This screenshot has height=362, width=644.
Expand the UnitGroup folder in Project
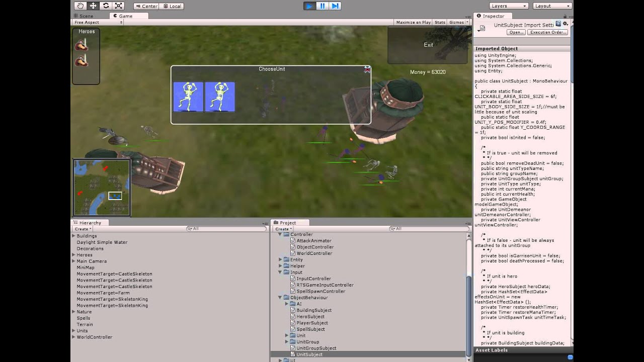tap(287, 342)
